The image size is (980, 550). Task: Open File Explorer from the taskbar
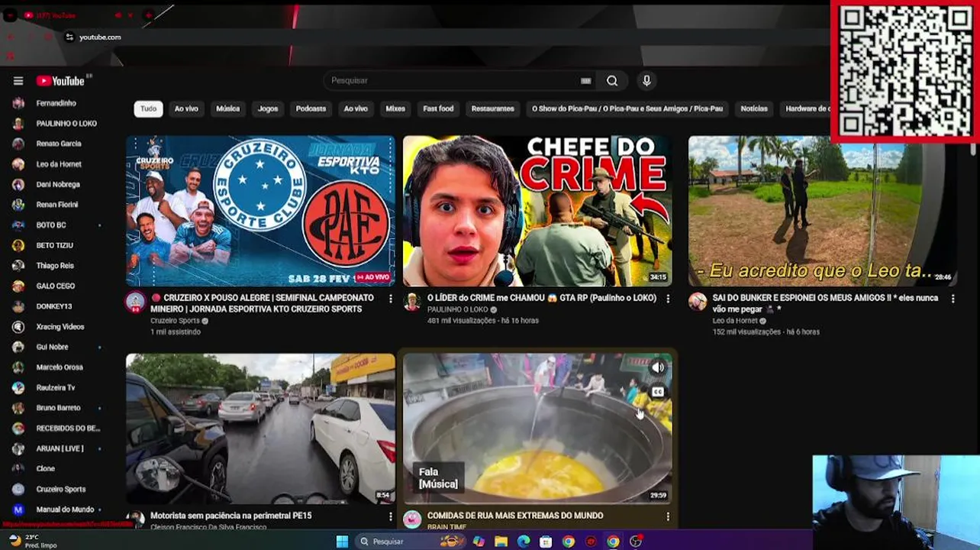click(501, 542)
